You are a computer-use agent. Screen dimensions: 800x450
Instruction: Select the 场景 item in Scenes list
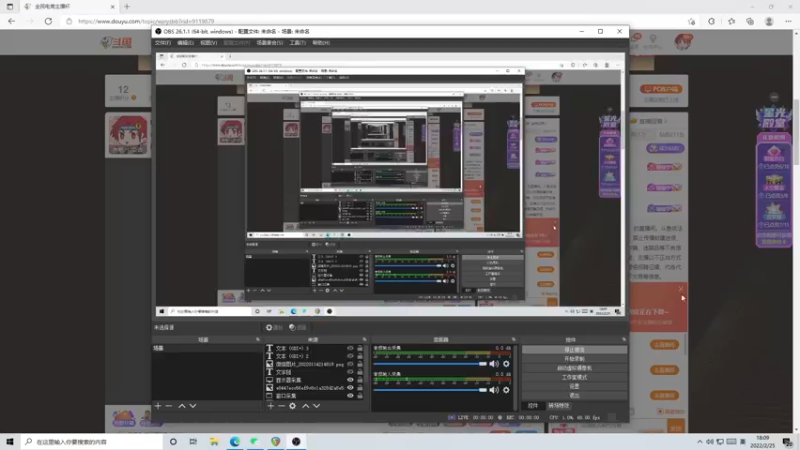click(207, 348)
